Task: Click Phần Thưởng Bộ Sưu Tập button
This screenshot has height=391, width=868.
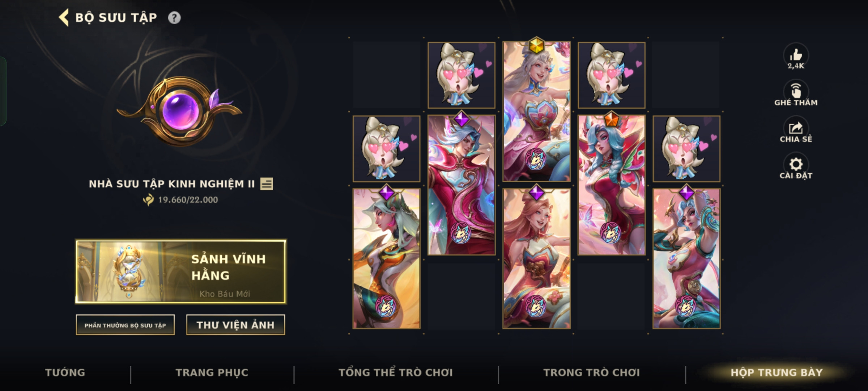Action: click(125, 325)
